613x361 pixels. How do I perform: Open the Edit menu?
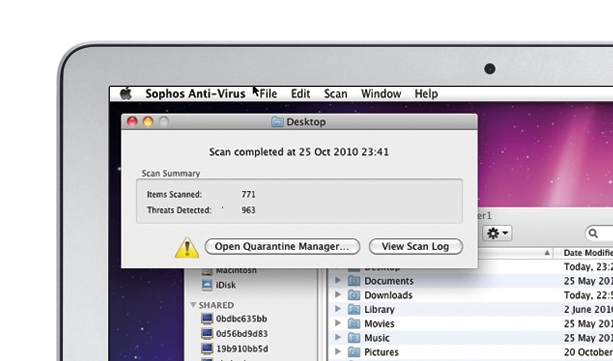301,94
